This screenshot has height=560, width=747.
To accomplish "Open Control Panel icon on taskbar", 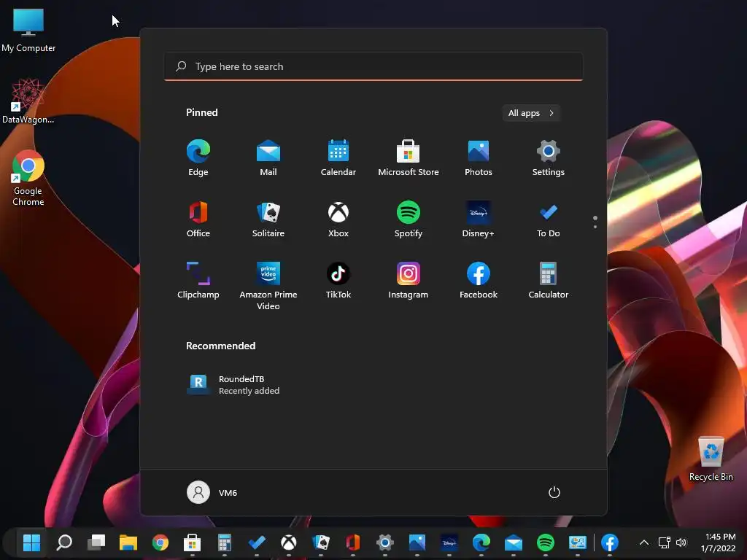I will (x=578, y=542).
